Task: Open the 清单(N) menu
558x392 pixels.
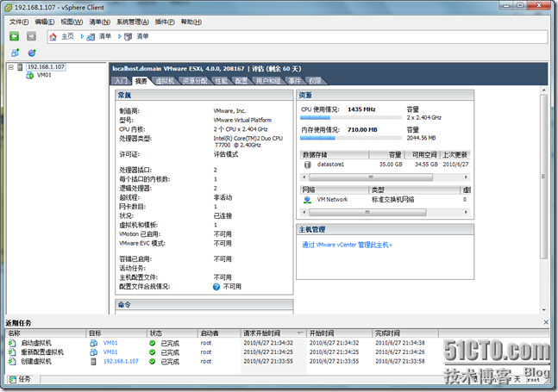Action: coord(100,22)
